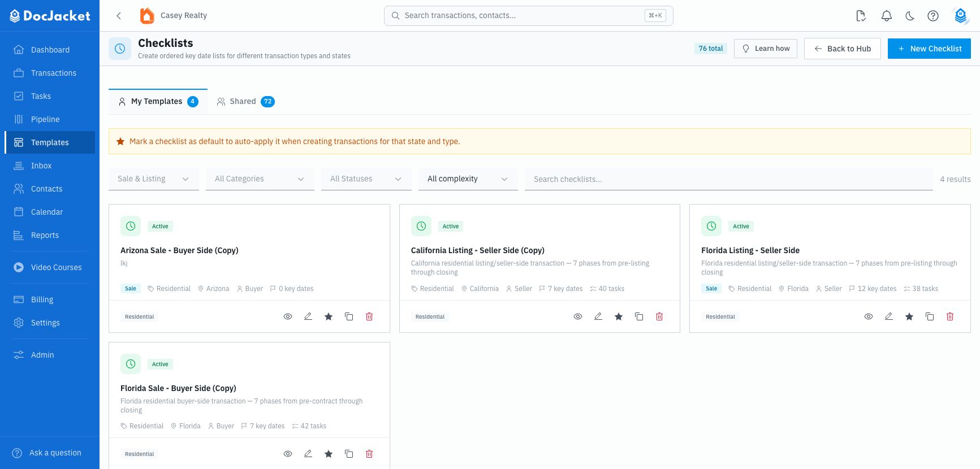
Task: Open Reports in the sidebar
Action: point(50,235)
